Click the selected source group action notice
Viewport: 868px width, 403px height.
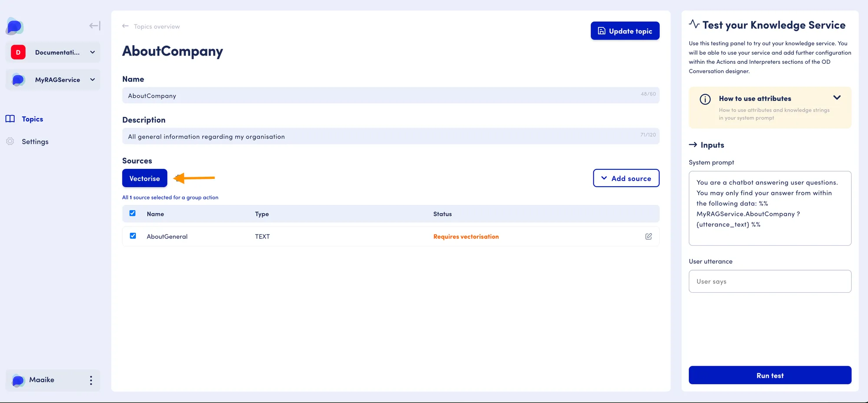click(x=170, y=198)
